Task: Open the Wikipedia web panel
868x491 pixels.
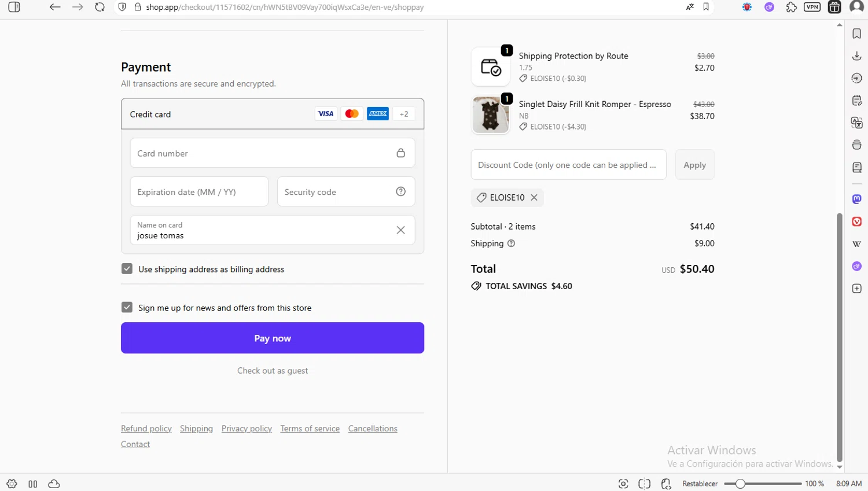Action: 857,244
